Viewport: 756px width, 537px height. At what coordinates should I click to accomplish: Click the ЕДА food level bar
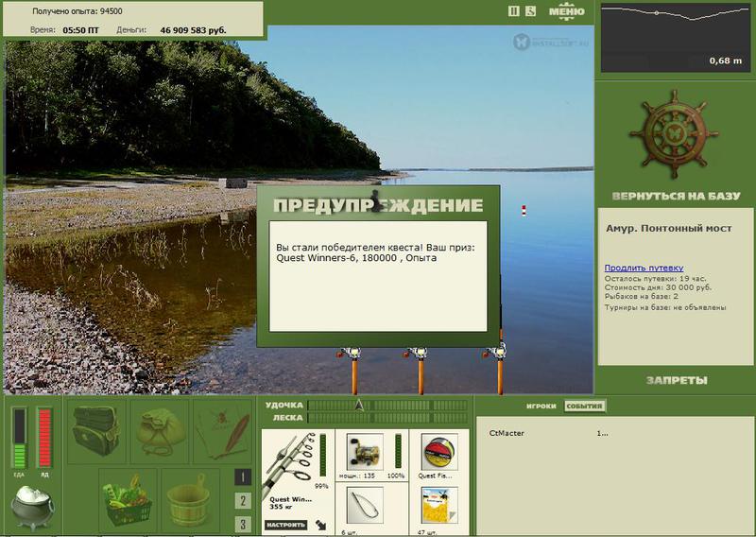pos(19,438)
